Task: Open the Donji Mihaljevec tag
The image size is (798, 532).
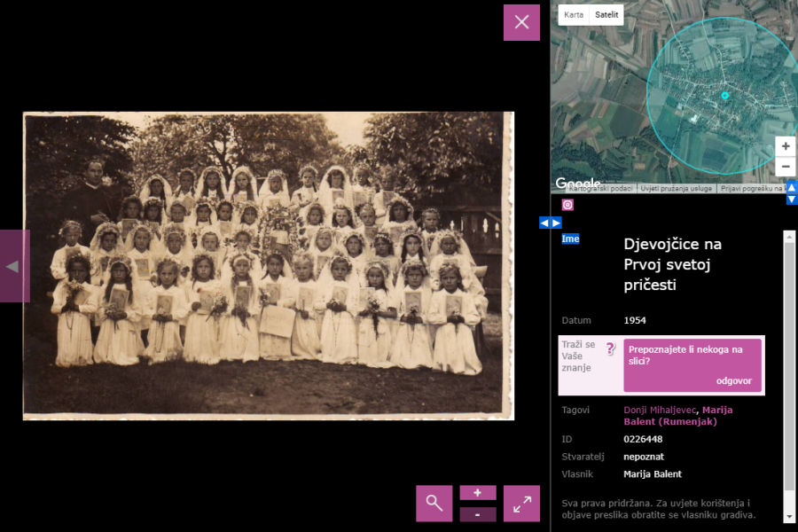Action: pos(661,410)
